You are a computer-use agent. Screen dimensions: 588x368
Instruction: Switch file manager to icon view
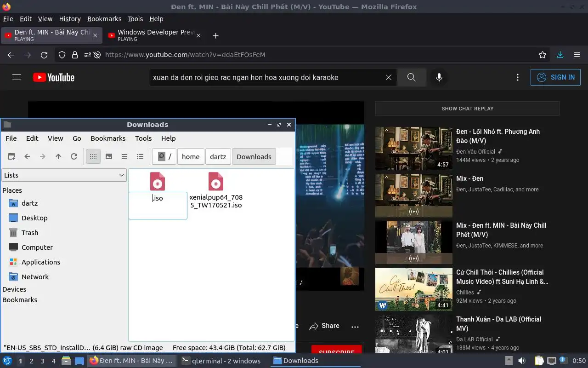click(x=93, y=156)
